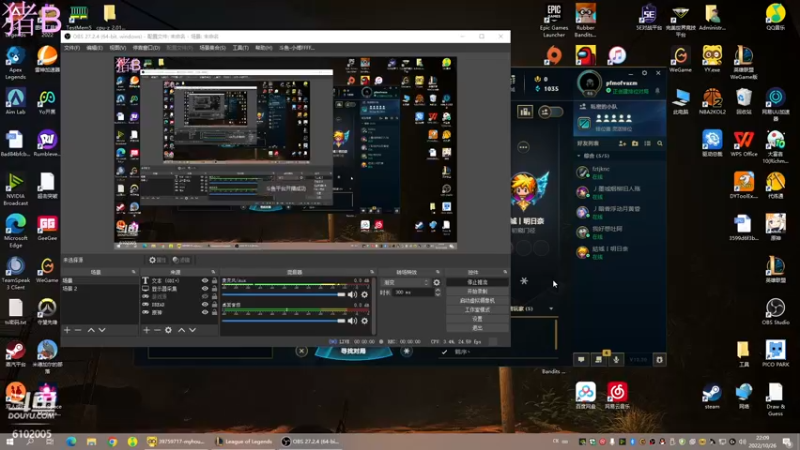Open source properties gear in Sources toolbar

(x=168, y=330)
